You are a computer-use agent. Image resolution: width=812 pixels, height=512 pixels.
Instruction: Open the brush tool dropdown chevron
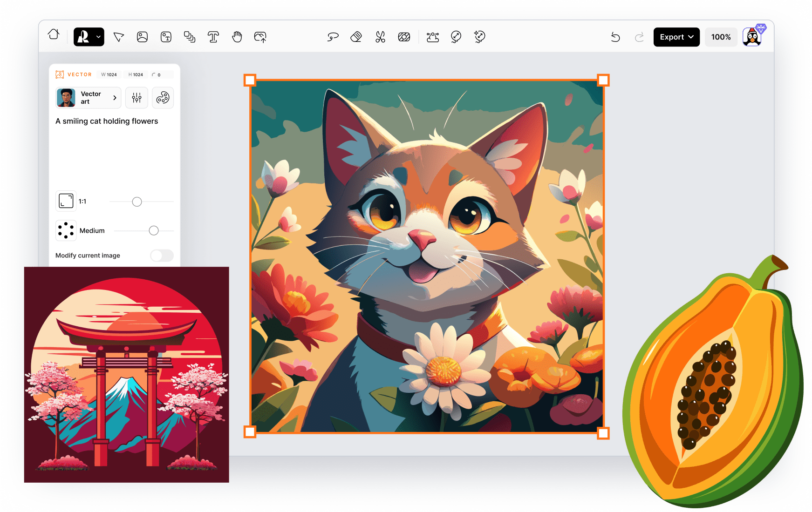click(x=98, y=37)
